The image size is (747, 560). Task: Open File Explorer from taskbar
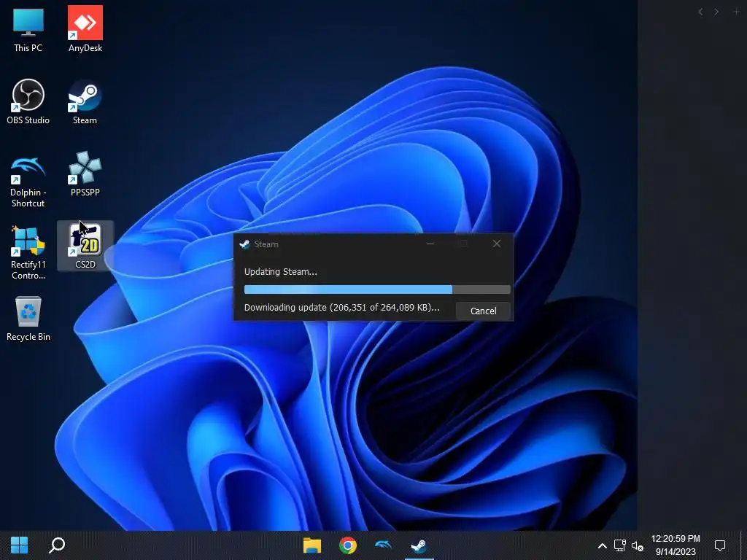coord(312,545)
